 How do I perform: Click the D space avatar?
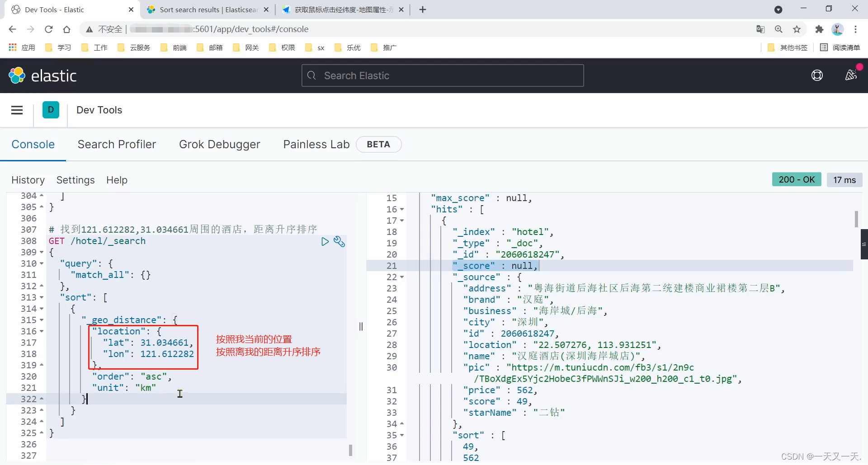pyautogui.click(x=51, y=110)
